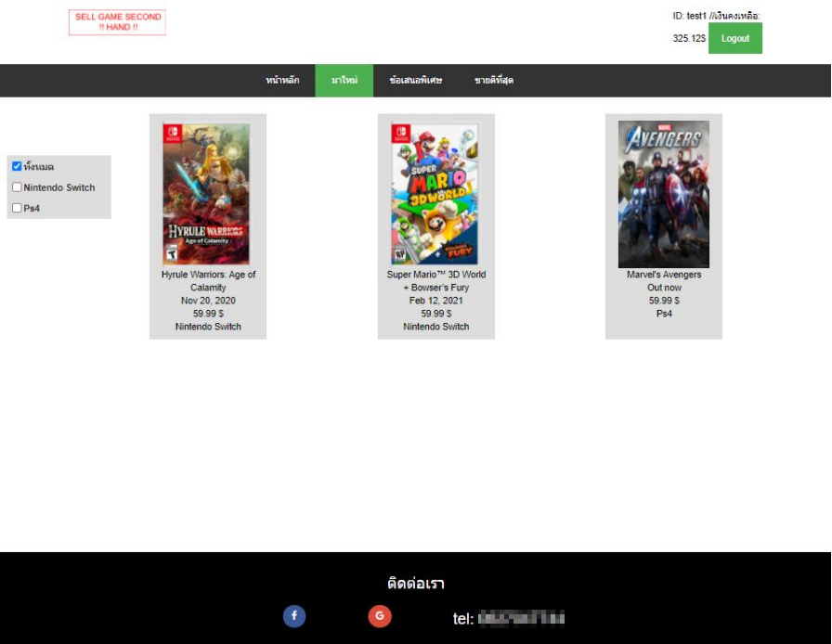The image size is (832, 644).
Task: Open the ข้อเสนอพิเศษ menu tab
Action: coord(415,80)
